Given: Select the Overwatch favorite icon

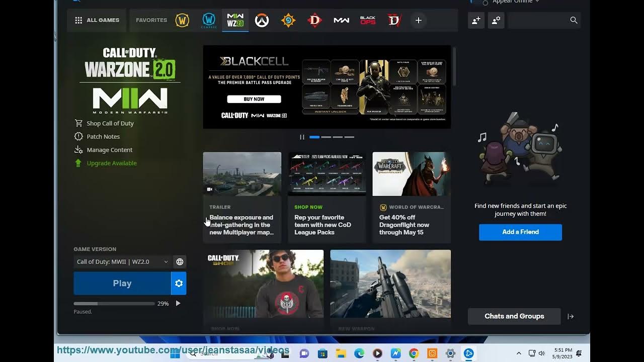Looking at the screenshot, I should [262, 20].
